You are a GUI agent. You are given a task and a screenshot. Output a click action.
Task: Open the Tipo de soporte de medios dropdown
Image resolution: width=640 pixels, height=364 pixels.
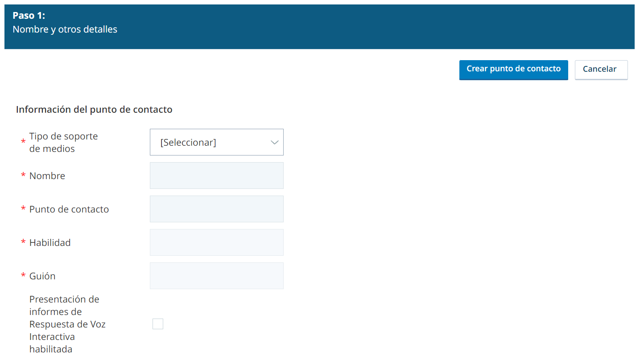coord(216,142)
